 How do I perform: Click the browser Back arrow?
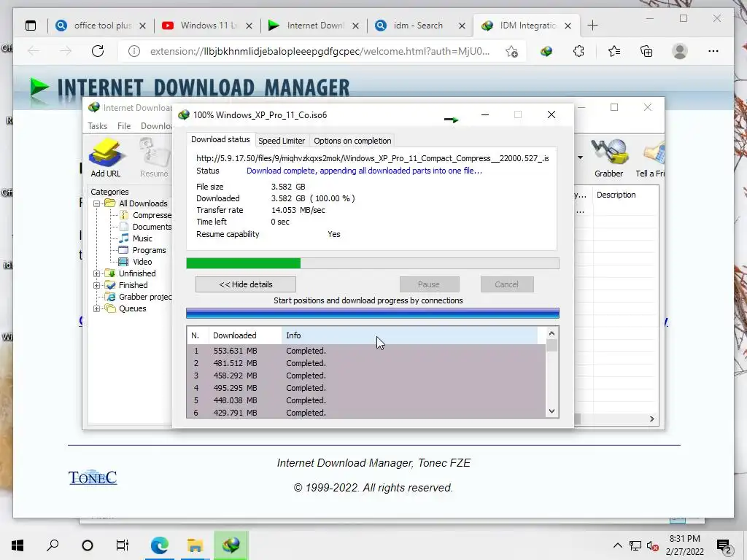[x=34, y=51]
